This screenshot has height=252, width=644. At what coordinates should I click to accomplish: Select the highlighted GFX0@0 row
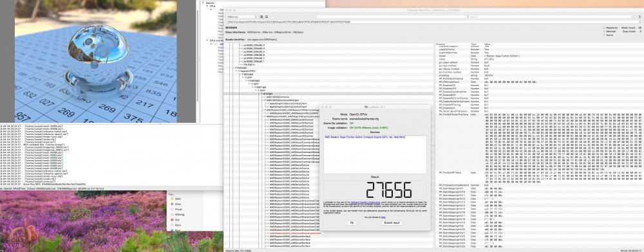tap(328, 94)
